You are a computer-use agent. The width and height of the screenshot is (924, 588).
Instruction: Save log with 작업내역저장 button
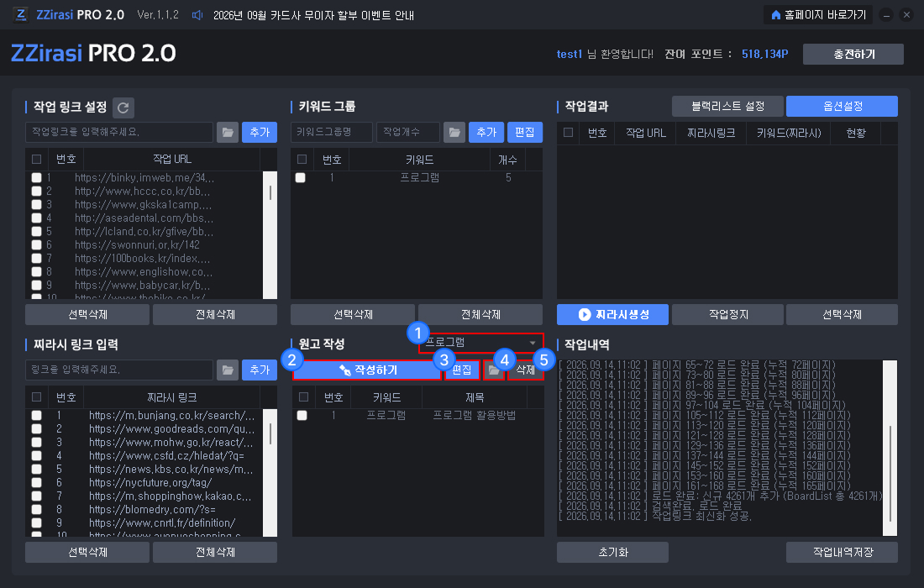tap(842, 552)
